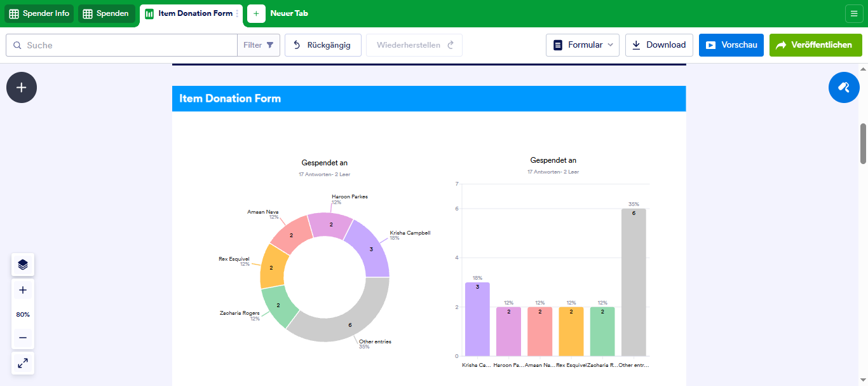Click the donut chart title Gespendet an

click(325, 163)
